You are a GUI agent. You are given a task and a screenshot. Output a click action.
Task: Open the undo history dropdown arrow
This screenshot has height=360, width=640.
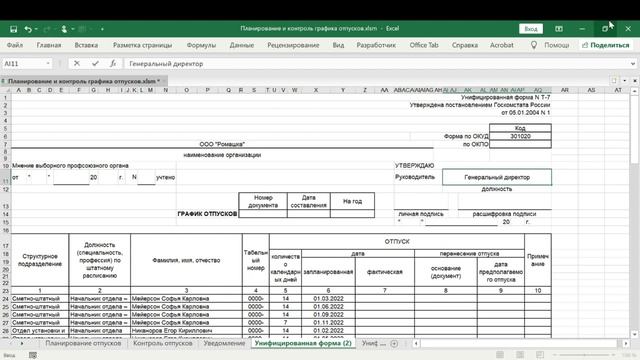(x=36, y=29)
